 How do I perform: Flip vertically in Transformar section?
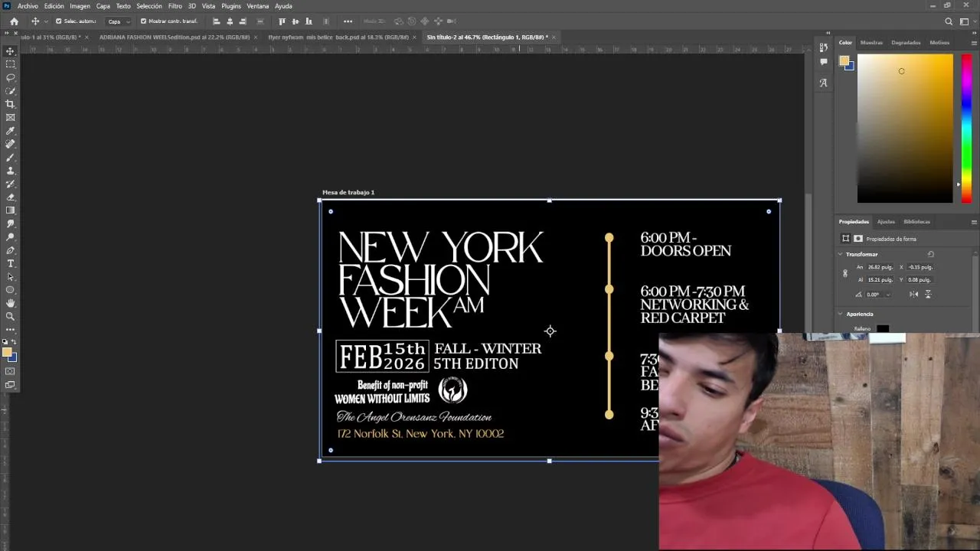928,294
